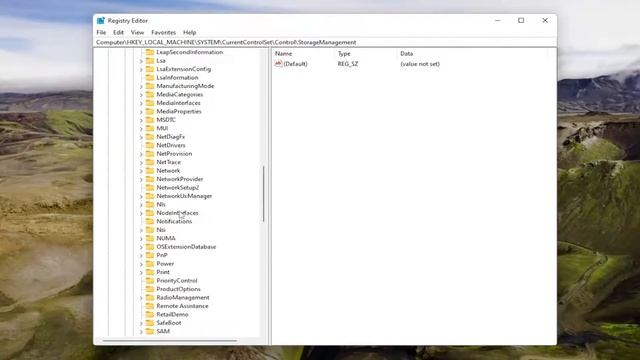Select the Network folder icon
640x360 pixels.
[x=150, y=171]
